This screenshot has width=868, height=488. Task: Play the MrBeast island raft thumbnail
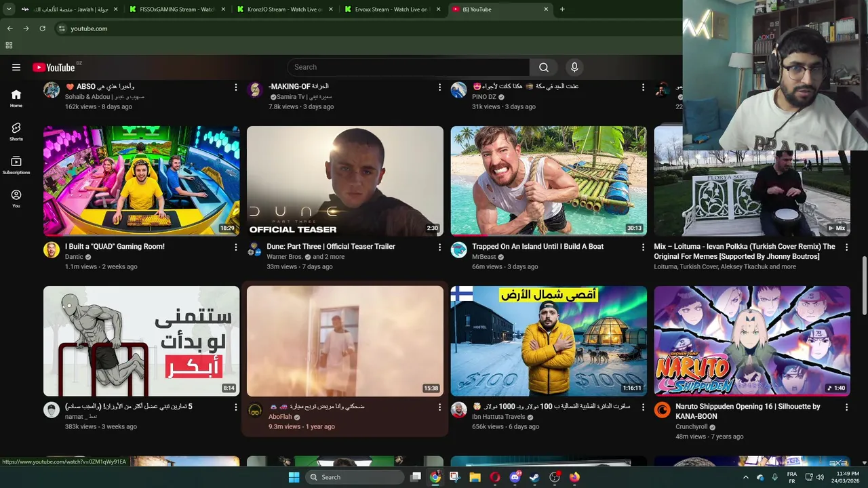point(549,181)
